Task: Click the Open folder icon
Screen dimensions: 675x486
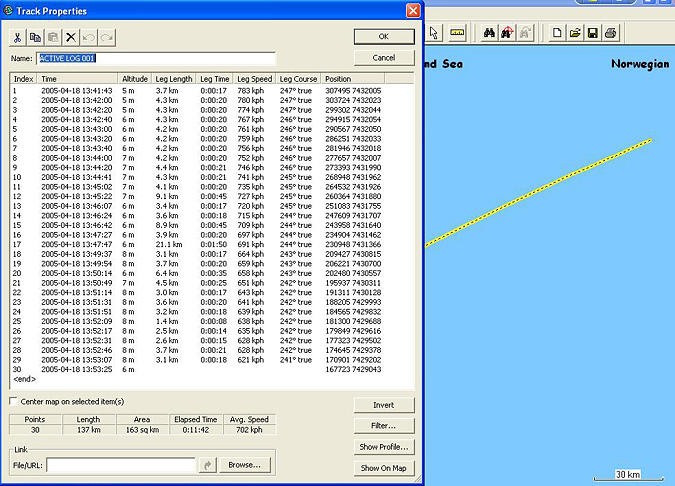Action: (575, 33)
